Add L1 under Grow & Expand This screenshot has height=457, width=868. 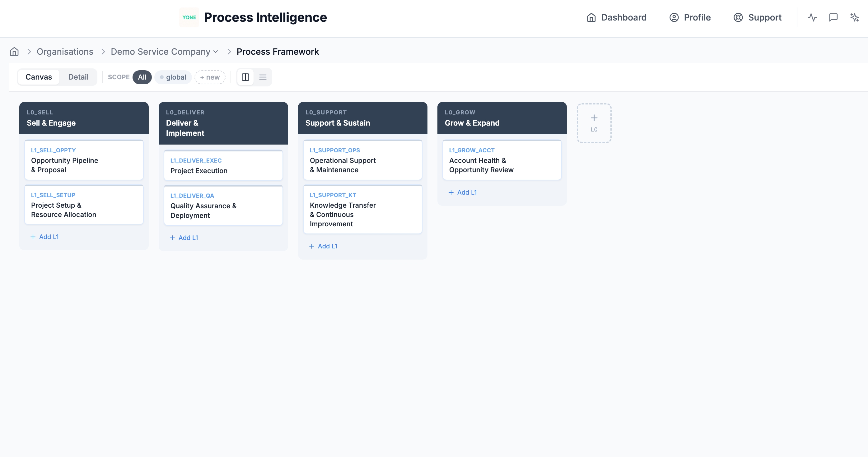click(x=462, y=192)
